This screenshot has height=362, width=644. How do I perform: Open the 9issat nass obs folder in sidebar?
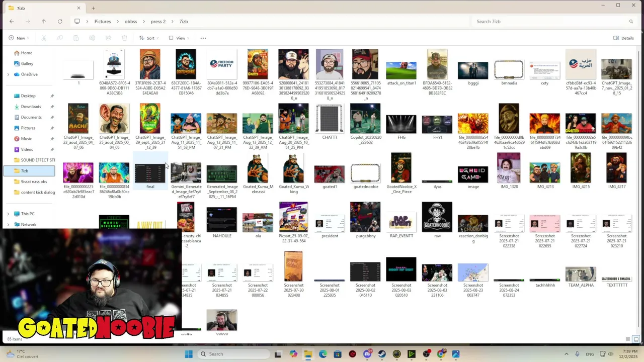pyautogui.click(x=30, y=182)
